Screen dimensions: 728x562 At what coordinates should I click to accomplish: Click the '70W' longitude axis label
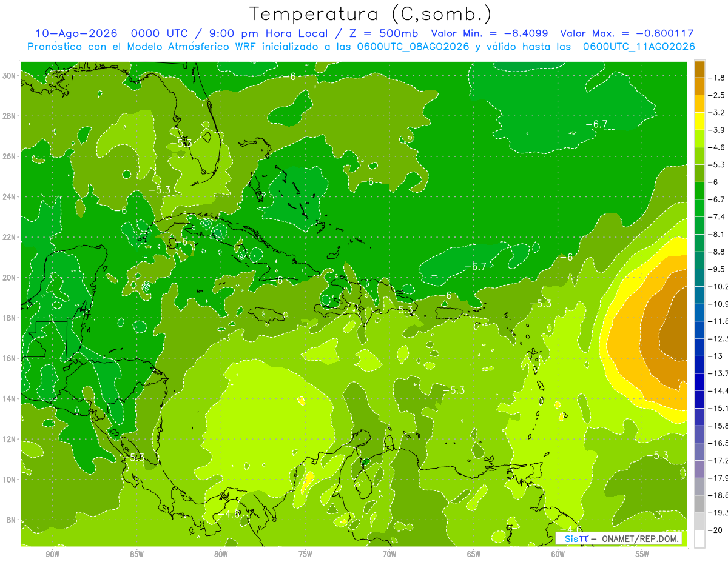click(389, 554)
